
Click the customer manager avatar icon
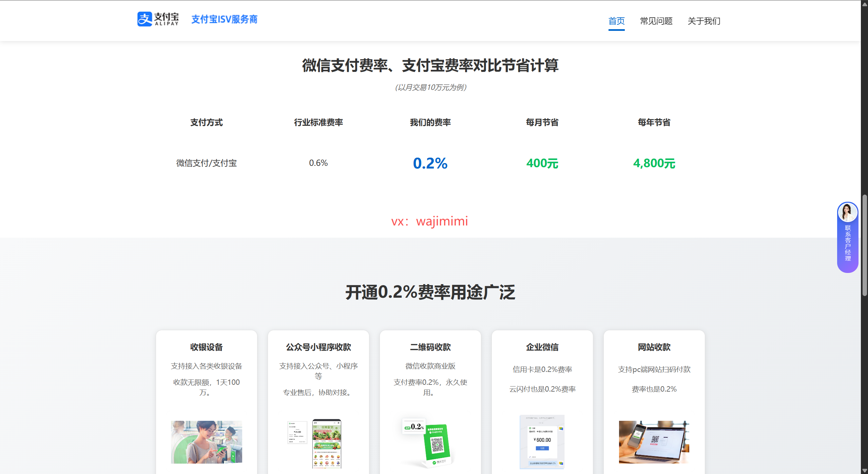847,213
